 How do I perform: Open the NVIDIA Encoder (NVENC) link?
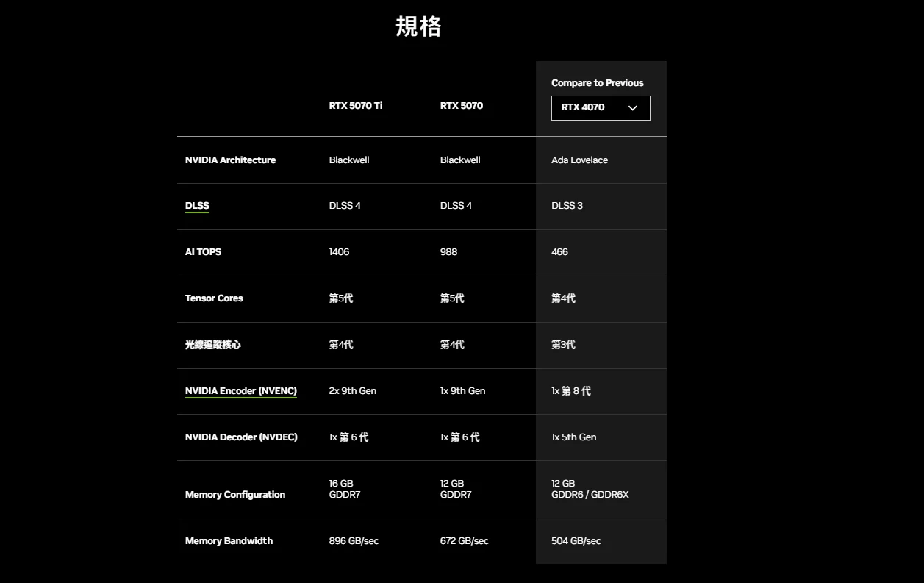click(x=240, y=391)
